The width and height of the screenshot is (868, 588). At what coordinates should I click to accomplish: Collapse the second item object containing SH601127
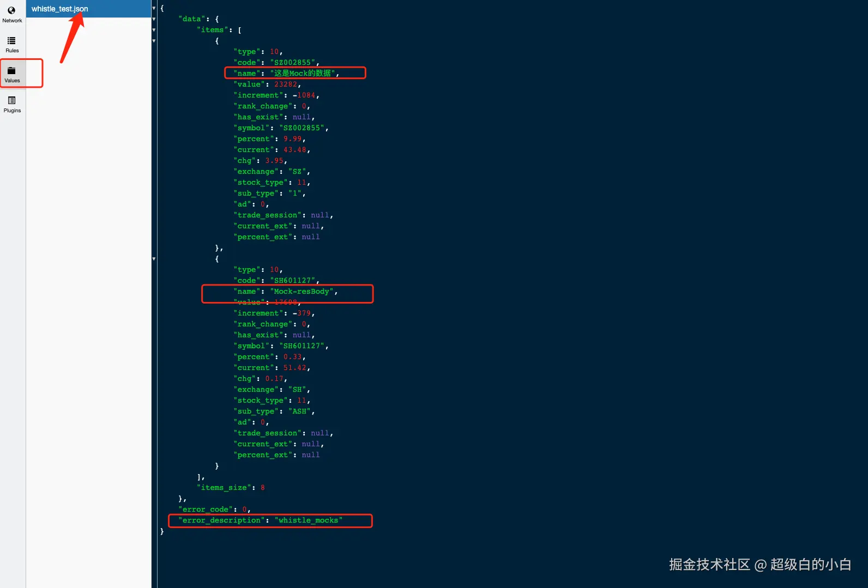(x=154, y=259)
